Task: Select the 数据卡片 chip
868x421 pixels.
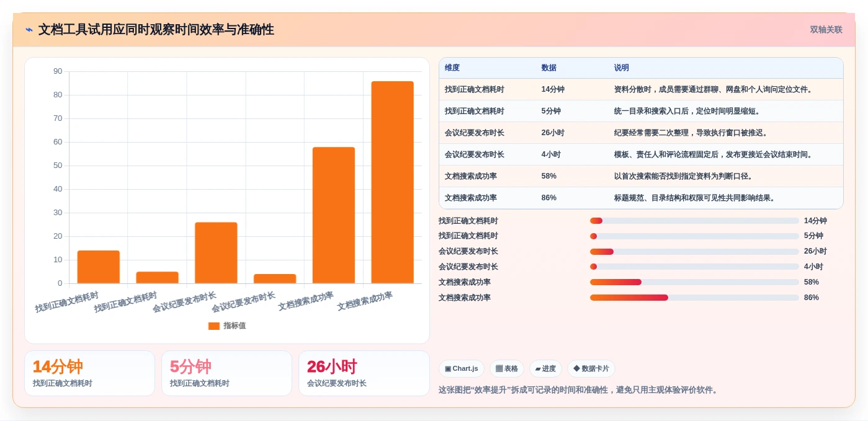Action: click(591, 369)
